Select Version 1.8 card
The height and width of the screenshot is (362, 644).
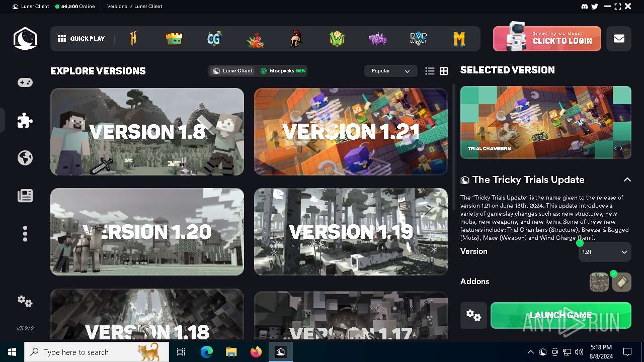147,132
